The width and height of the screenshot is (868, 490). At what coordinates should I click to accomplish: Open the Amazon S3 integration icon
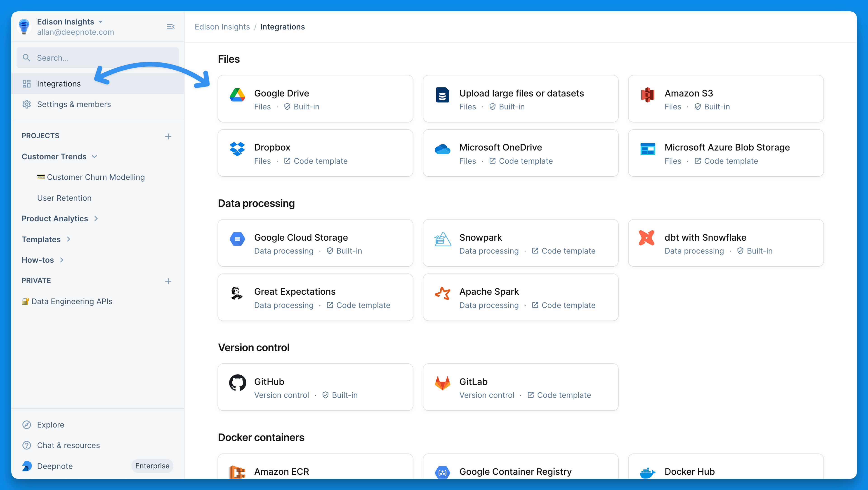(647, 95)
